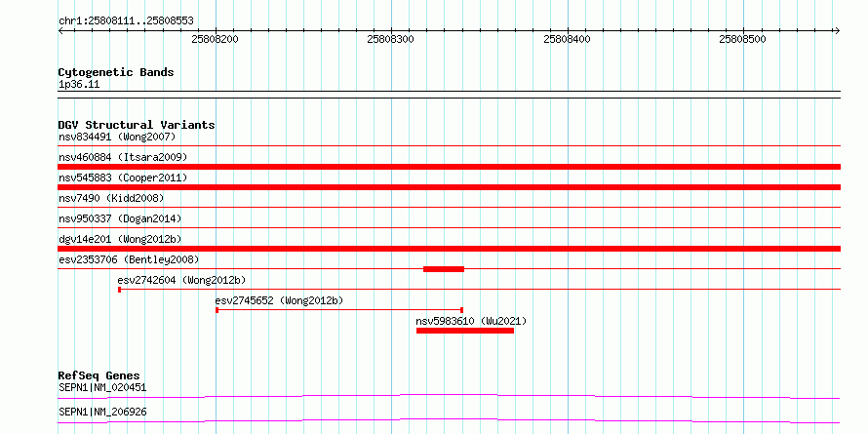
Task: Open variant dgv14e201 (Wong2012b)
Action: (120, 239)
